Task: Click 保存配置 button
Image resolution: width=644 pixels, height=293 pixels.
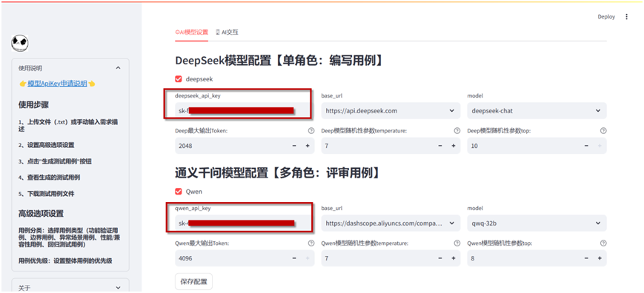Action: (194, 281)
